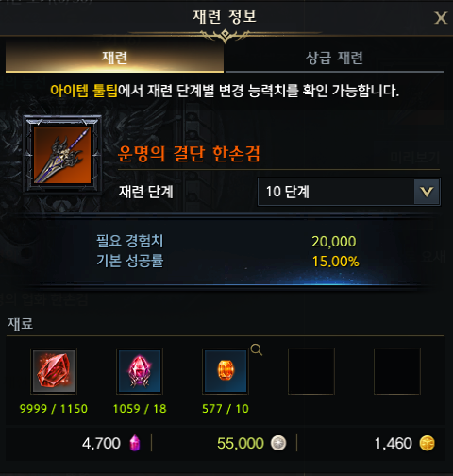
Task: Switch to the 재련 tab
Action: coord(114,58)
